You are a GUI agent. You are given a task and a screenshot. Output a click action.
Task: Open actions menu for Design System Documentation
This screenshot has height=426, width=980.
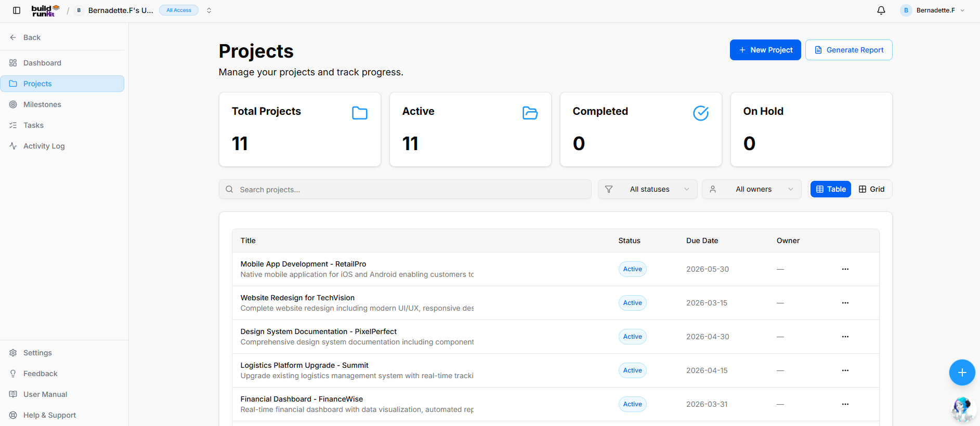[845, 337]
